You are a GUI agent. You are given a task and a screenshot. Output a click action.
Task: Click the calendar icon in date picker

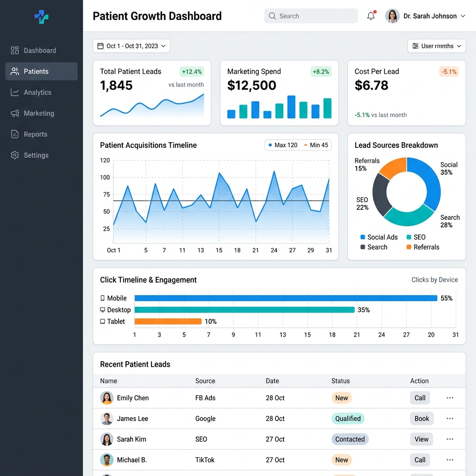[x=100, y=46]
